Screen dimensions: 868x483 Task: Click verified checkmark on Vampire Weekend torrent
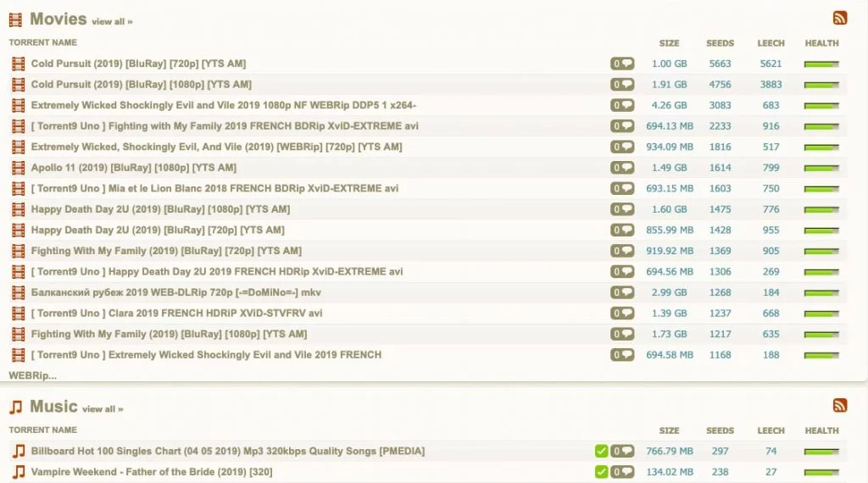pyautogui.click(x=602, y=472)
